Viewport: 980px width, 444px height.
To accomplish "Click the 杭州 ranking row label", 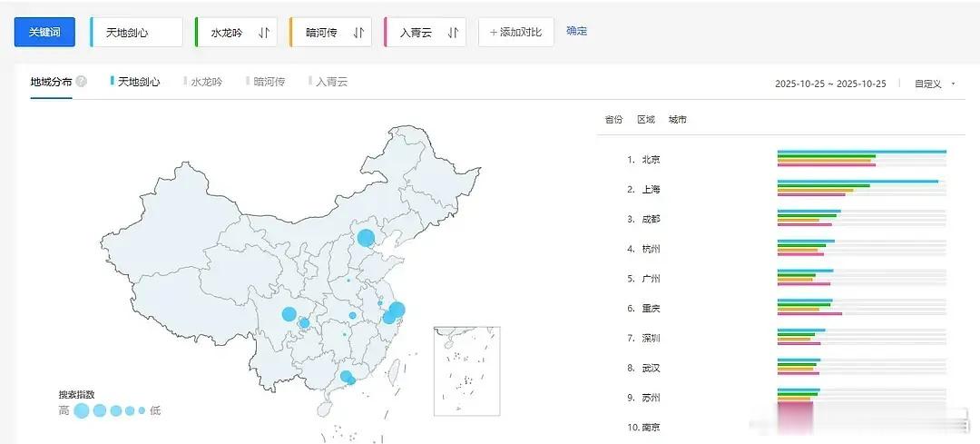I will 651,249.
